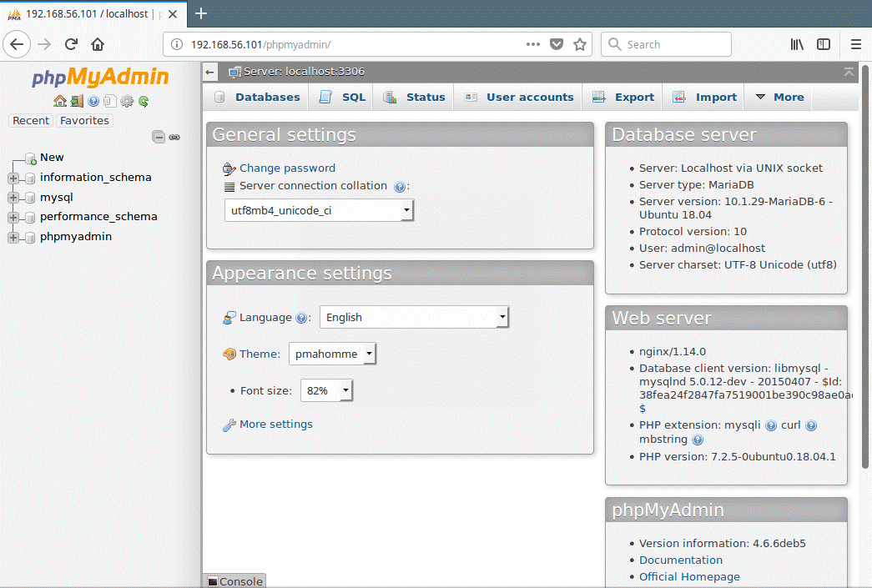Click help icon next to Server connection collation

[400, 187]
